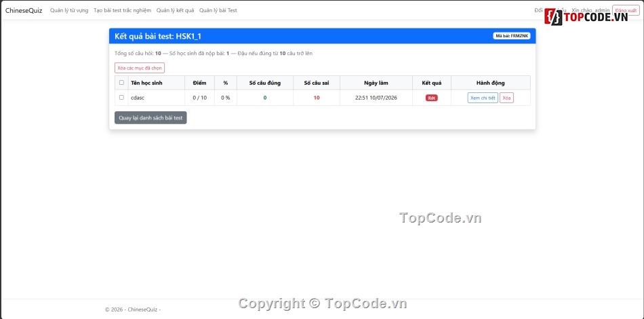The width and height of the screenshot is (644, 319).
Task: Click the Số câu sai column header
Action: point(317,83)
